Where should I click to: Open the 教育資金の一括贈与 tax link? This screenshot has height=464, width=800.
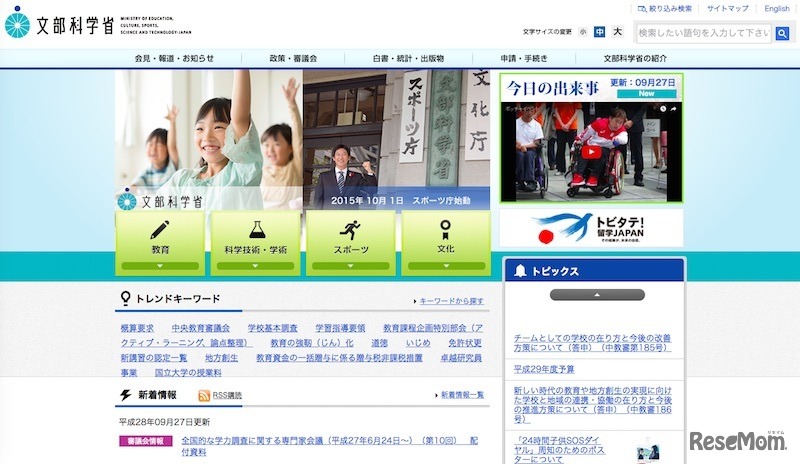coord(339,358)
